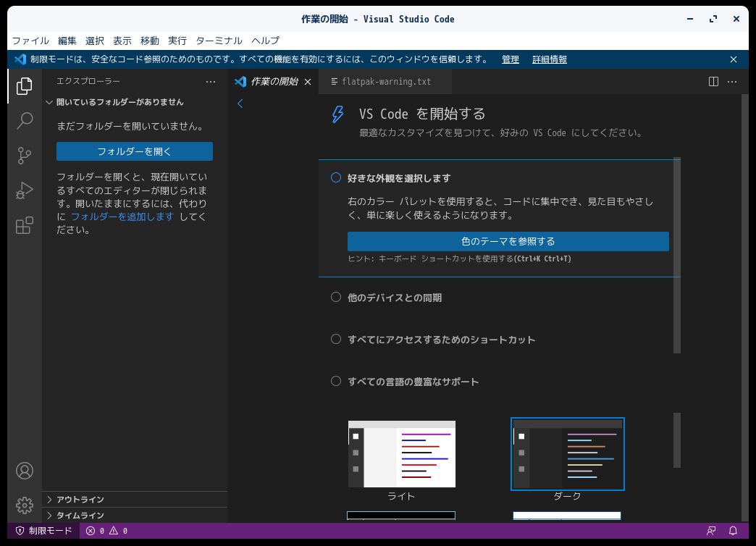Click the notifications bell in status bar
This screenshot has width=756, height=546.
click(x=733, y=531)
